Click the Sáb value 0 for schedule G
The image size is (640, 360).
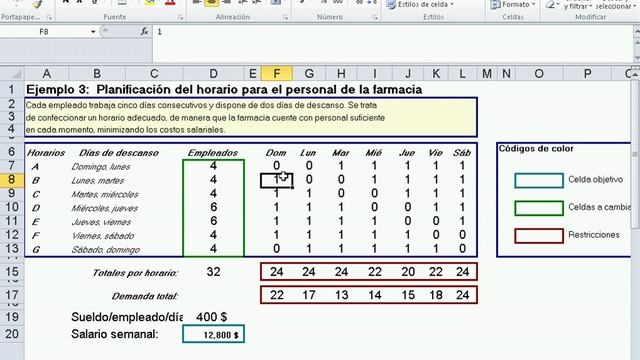tap(462, 249)
